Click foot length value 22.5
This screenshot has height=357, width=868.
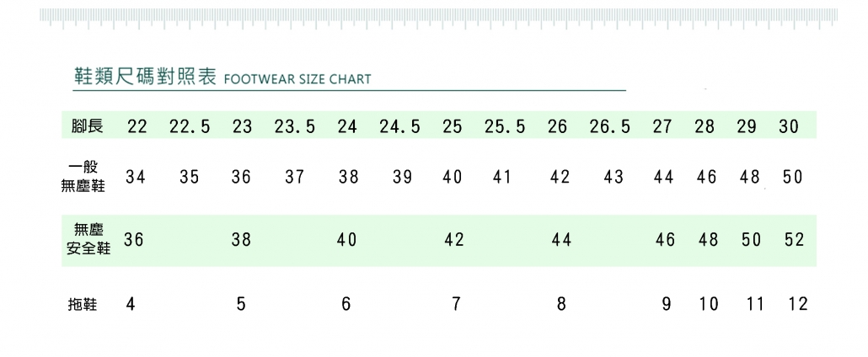tap(190, 127)
